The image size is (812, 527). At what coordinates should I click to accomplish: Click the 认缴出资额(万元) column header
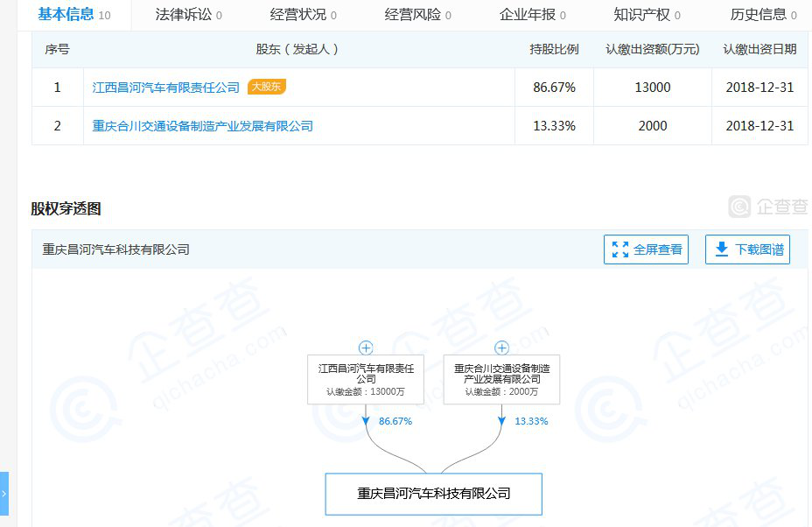(x=653, y=49)
